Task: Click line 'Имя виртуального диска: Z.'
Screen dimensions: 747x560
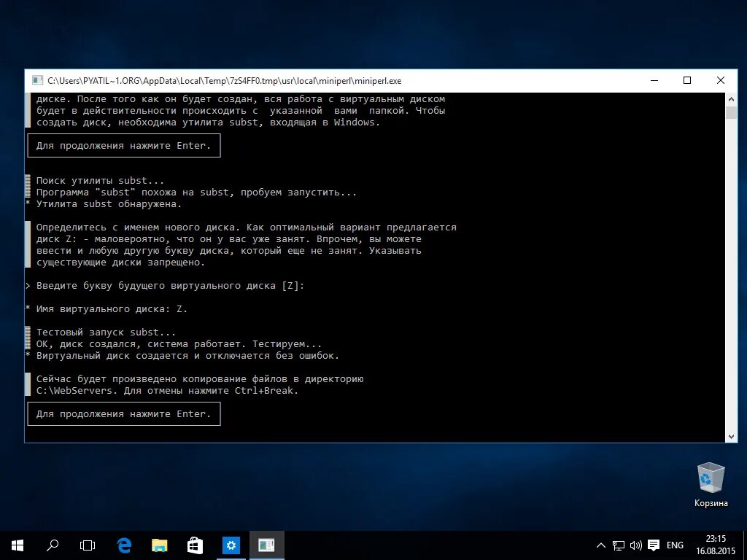Action: (112, 309)
